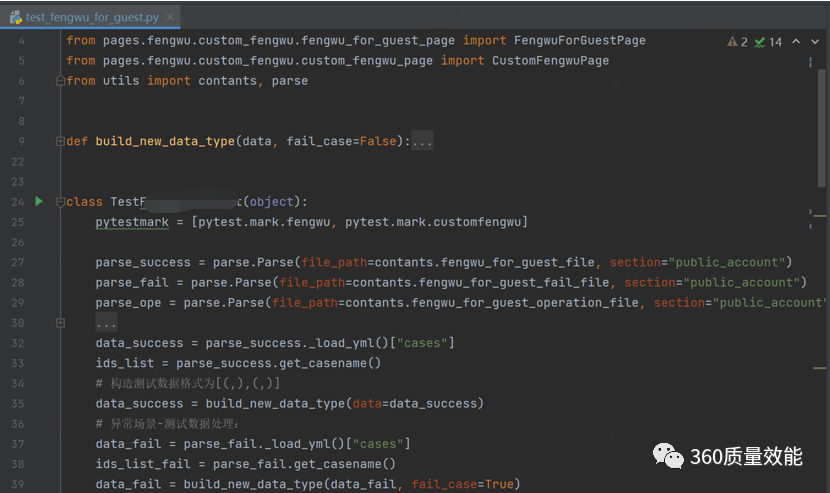This screenshot has height=493, width=830.
Task: Collapse imports fold marker at line 6
Action: tap(60, 80)
